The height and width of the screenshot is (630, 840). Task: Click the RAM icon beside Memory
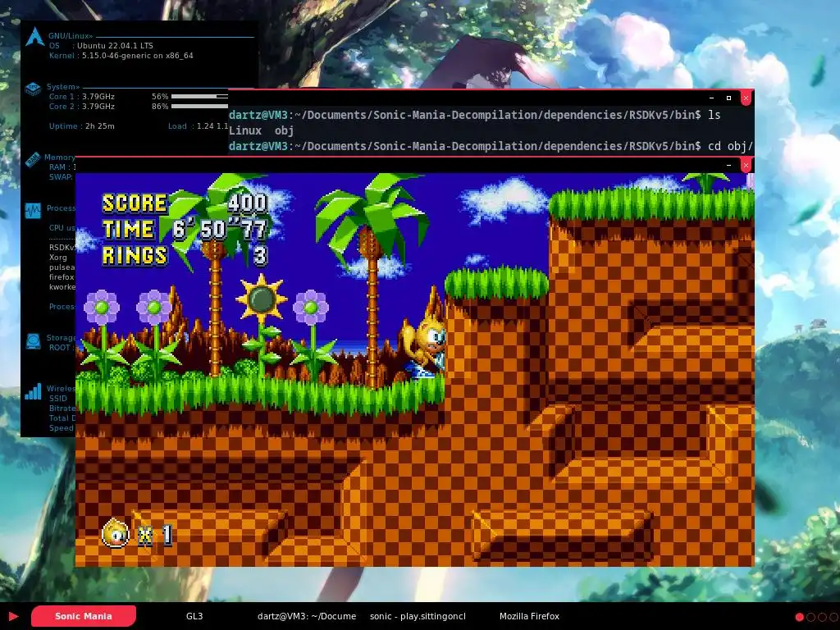(33, 160)
